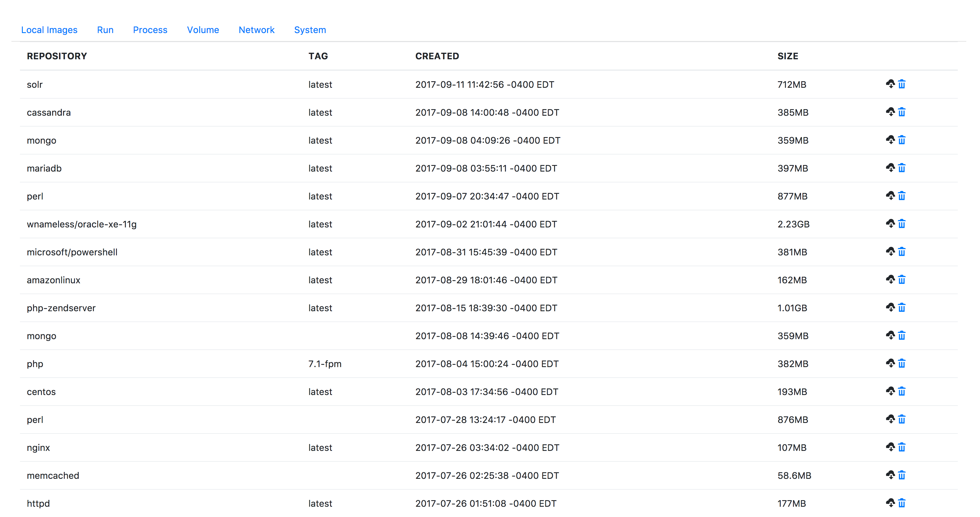980x517 pixels.
Task: Go to the Volume tab
Action: (x=203, y=30)
